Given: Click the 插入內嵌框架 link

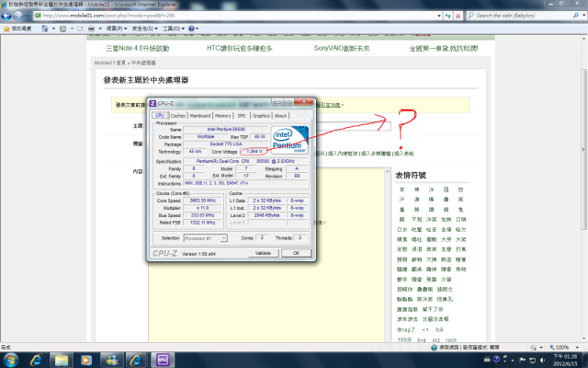Looking at the screenshot, I should [x=343, y=154].
